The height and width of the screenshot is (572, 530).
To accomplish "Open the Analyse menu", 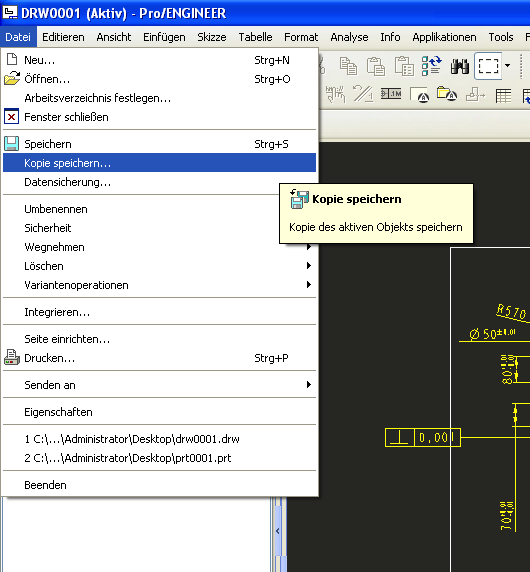I will 349,37.
